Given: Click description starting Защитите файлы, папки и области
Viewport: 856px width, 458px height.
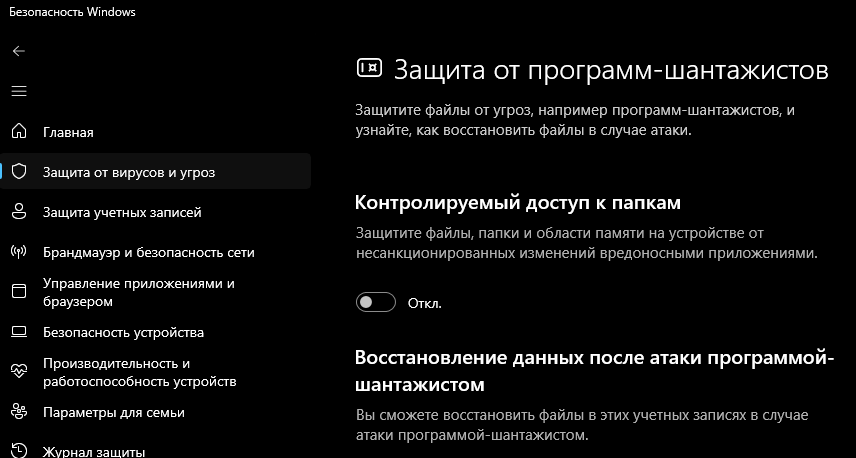Looking at the screenshot, I should point(587,243).
